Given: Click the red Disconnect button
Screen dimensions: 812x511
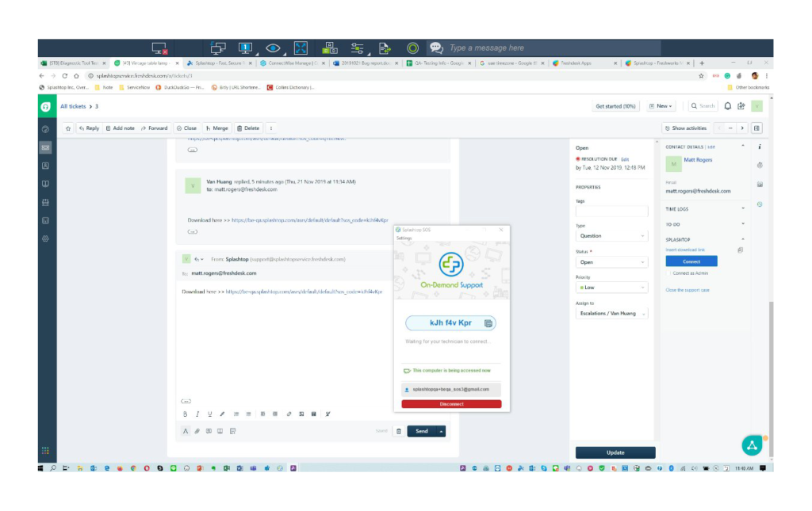Looking at the screenshot, I should (451, 404).
